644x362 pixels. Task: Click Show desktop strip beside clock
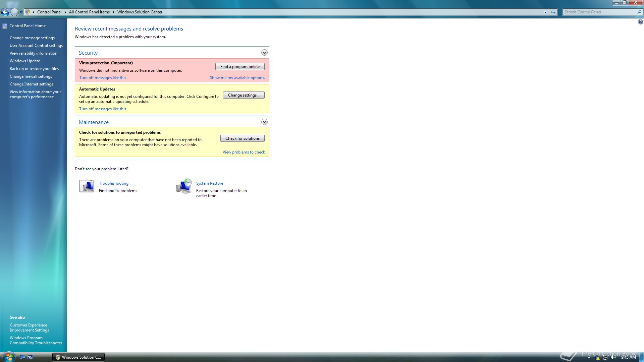coord(641,357)
